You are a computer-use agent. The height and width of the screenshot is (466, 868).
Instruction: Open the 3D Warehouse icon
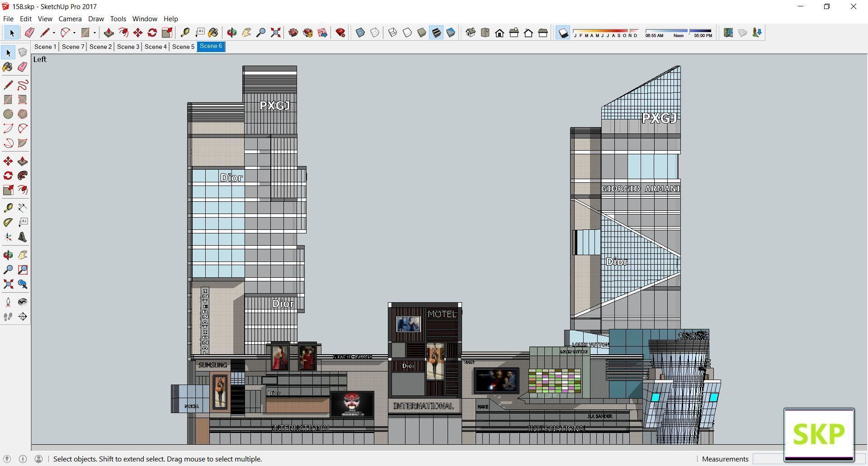pos(293,33)
